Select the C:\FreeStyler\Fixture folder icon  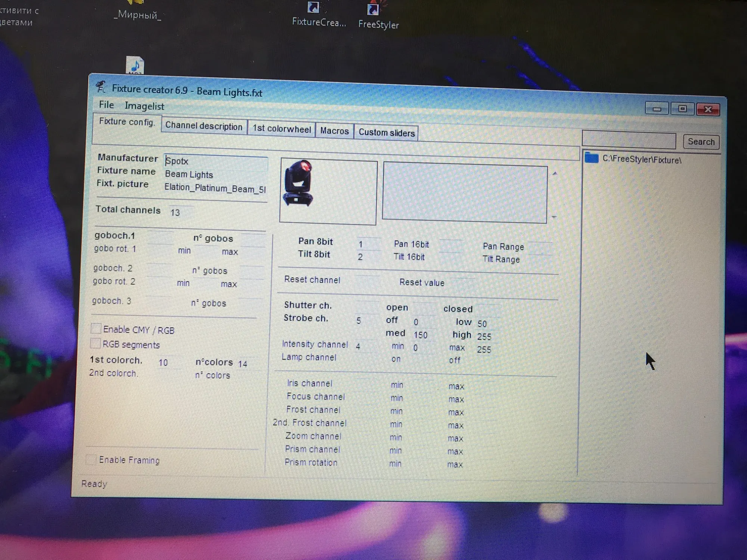coord(592,158)
